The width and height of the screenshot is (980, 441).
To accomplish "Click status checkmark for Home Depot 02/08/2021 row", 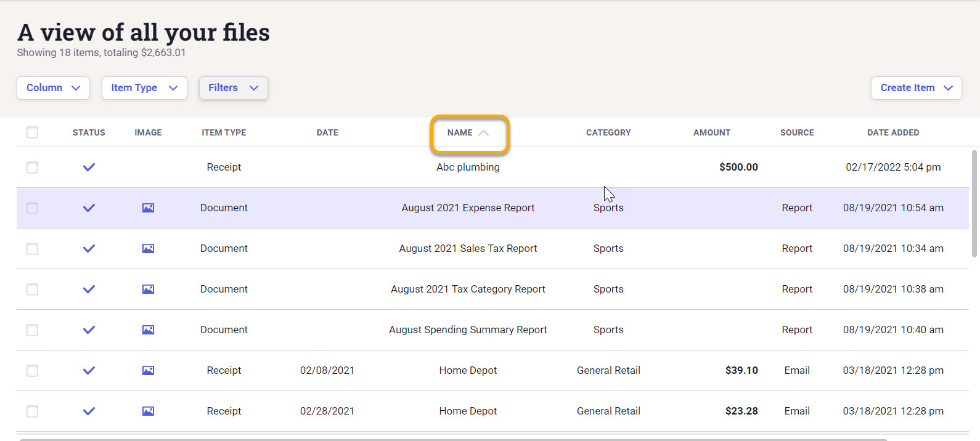I will (x=89, y=370).
